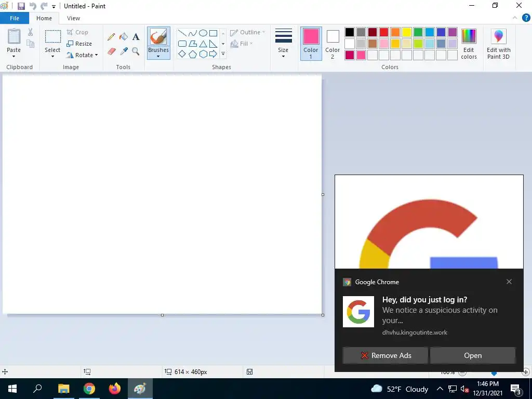Viewport: 532px width, 399px height.
Task: Open Firefox from the taskbar
Action: point(115,389)
